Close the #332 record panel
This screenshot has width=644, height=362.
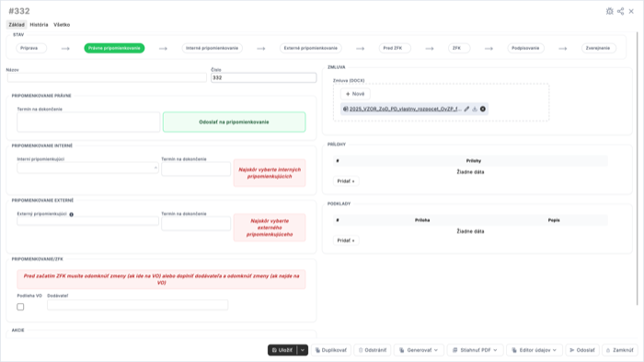(631, 11)
